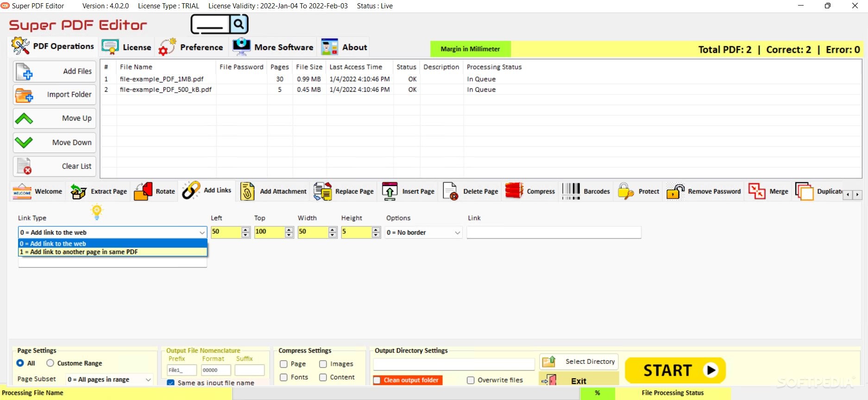
Task: Click the red Compress icon
Action: [514, 191]
